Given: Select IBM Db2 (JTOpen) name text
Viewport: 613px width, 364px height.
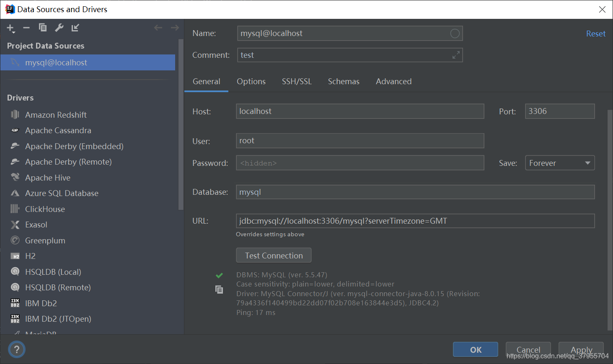Looking at the screenshot, I should pyautogui.click(x=58, y=319).
